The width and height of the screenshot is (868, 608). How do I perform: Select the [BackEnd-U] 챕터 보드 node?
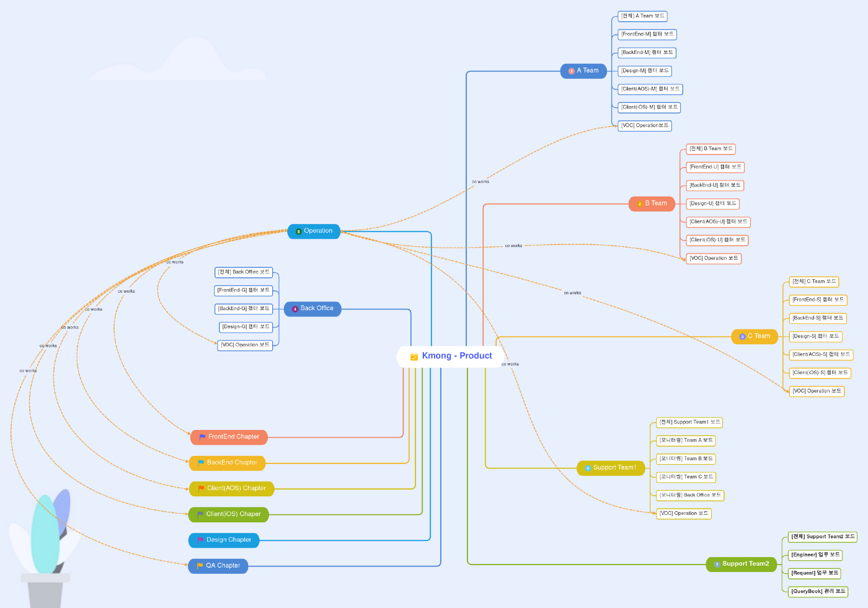tap(715, 186)
